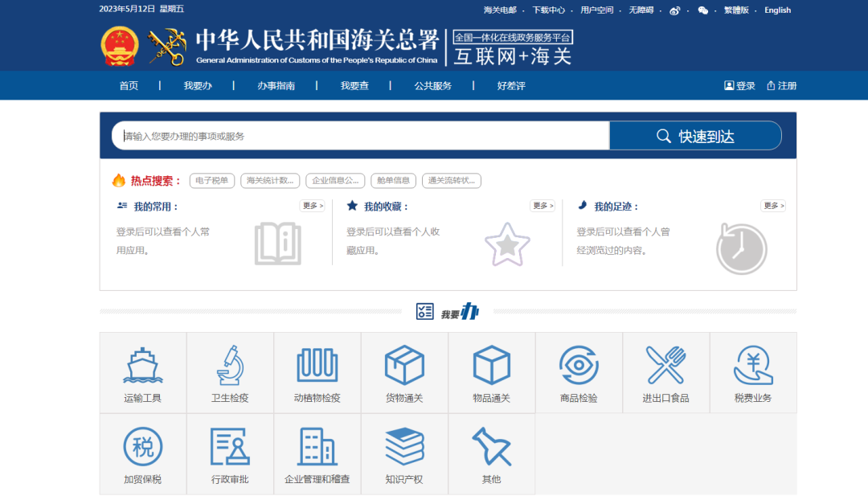
Task: Focus the service search input field
Action: coord(360,136)
